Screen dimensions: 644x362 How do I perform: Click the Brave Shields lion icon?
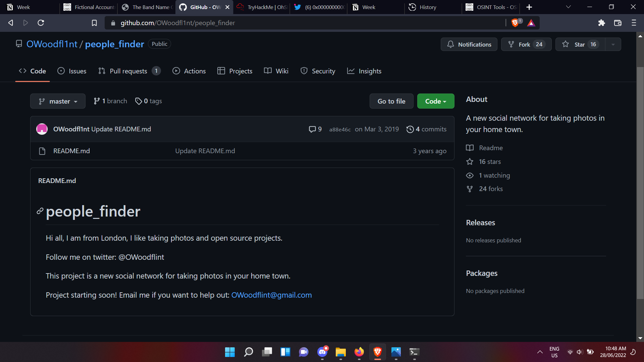point(515,23)
